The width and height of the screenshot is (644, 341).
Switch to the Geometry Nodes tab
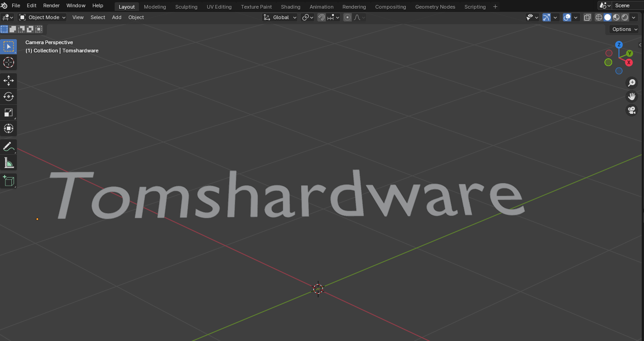[435, 7]
